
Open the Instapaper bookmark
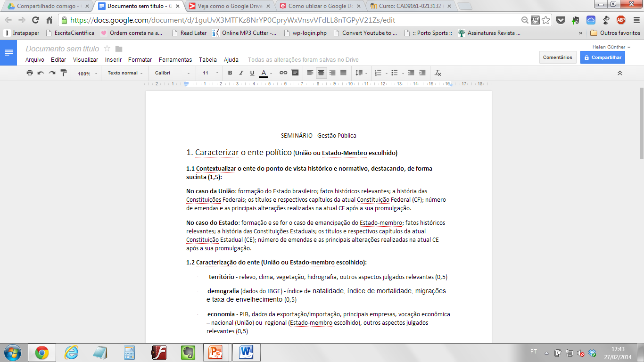point(22,33)
